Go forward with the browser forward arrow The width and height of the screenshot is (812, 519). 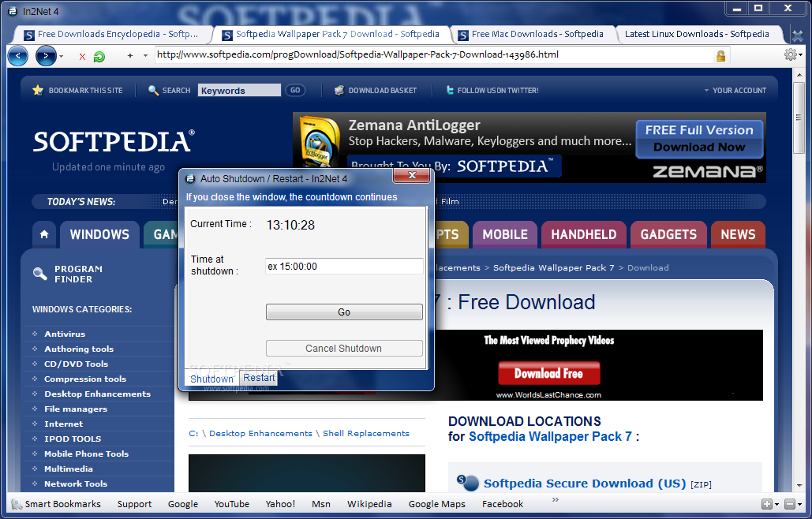point(46,56)
